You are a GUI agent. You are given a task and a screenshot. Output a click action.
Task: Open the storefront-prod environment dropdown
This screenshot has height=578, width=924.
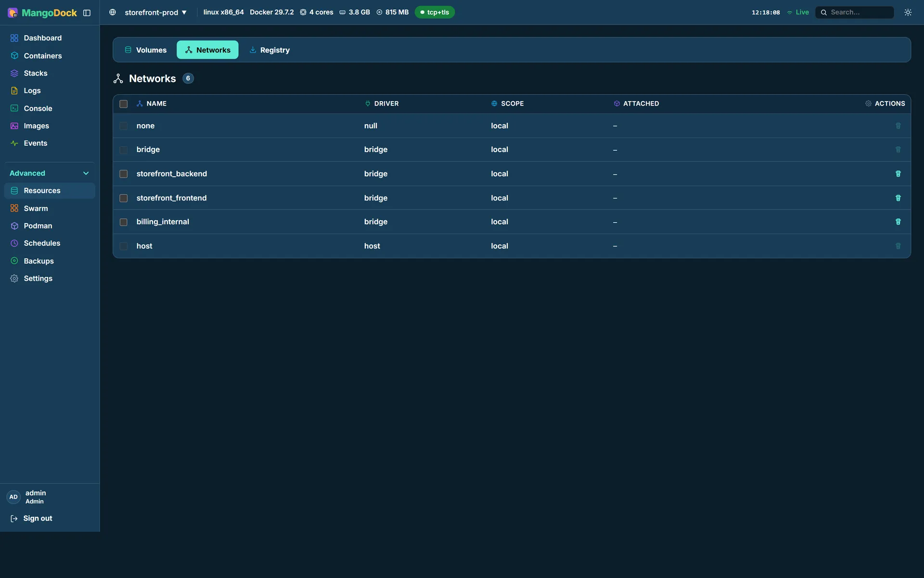[x=155, y=13]
